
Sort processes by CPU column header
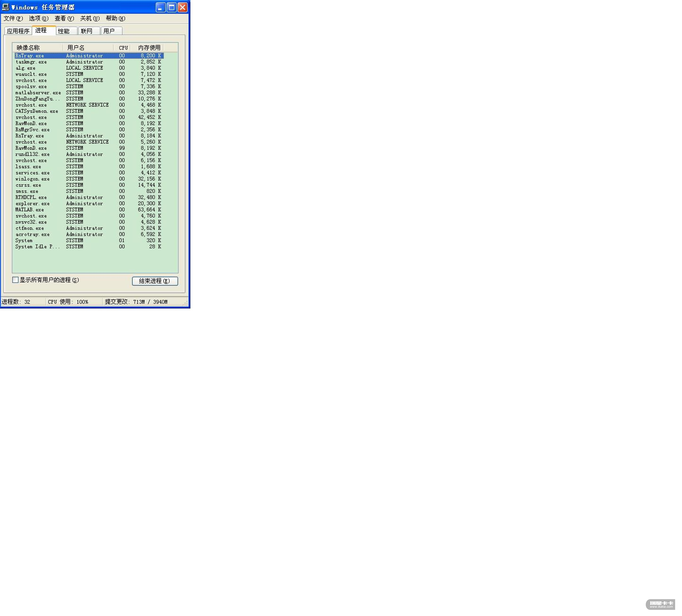click(x=123, y=48)
